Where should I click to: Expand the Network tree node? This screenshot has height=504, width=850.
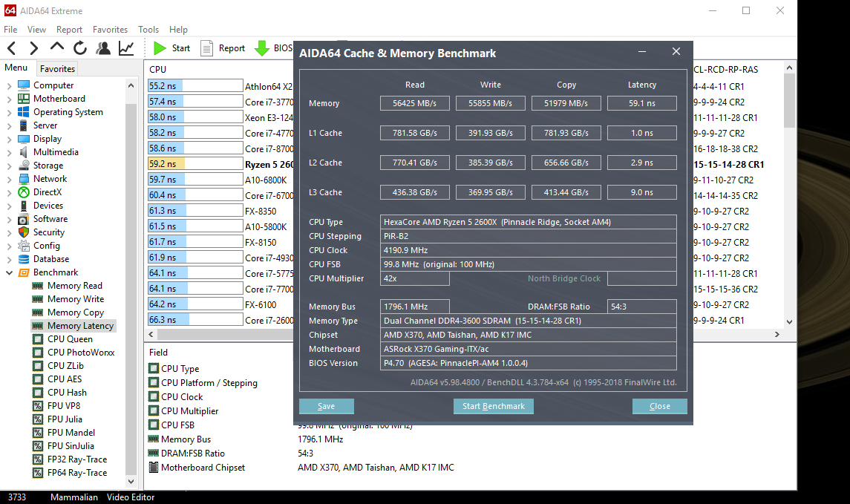[9, 180]
